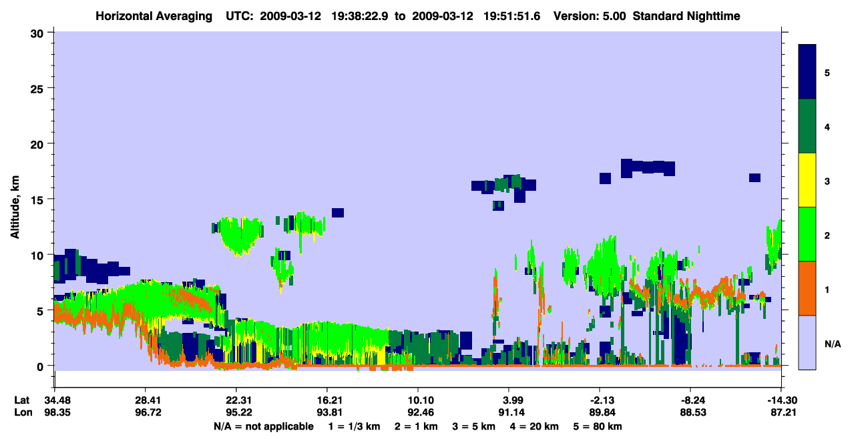Click the latitude value '22.31'
868x445 pixels.
[236, 400]
